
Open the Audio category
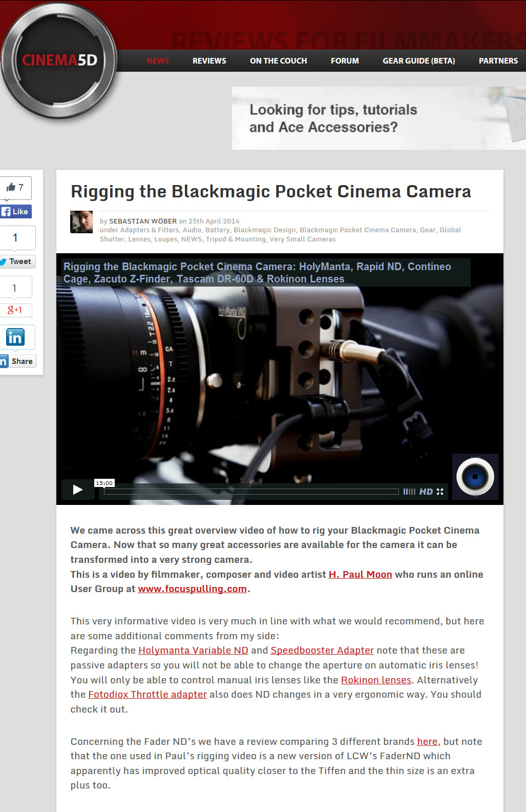[192, 230]
